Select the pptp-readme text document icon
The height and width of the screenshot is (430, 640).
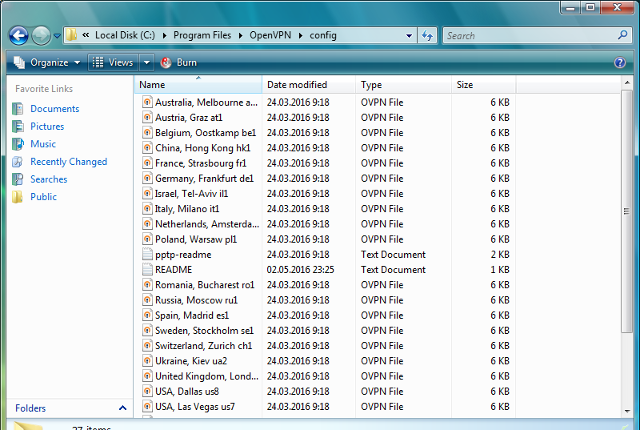[147, 255]
